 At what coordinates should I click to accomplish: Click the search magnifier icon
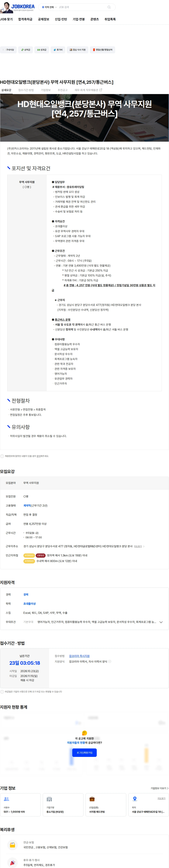(x=109, y=7)
